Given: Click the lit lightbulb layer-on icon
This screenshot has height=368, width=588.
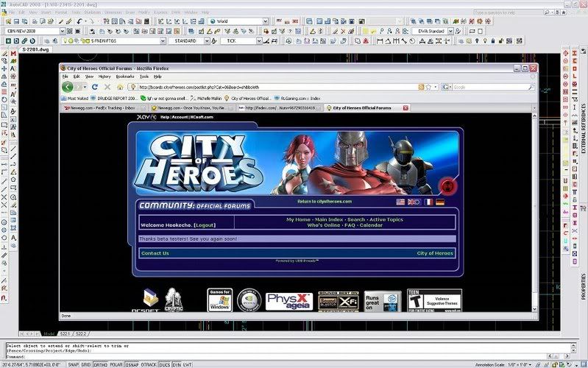Looking at the screenshot, I should 485,41.
